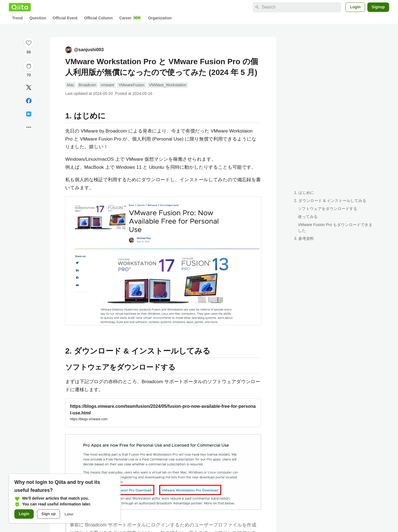
Task: Share via Hatena Bookmark icon
Action: 29,114
